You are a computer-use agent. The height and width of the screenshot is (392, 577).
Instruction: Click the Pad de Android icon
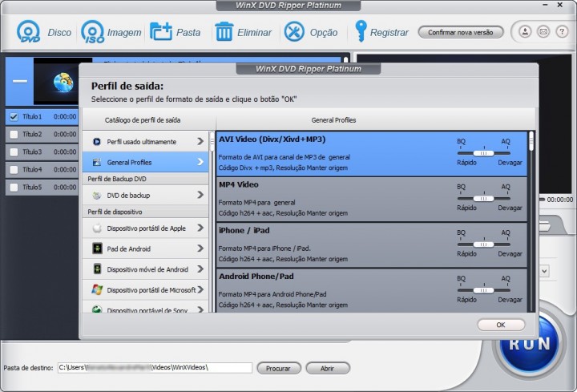[x=97, y=249]
